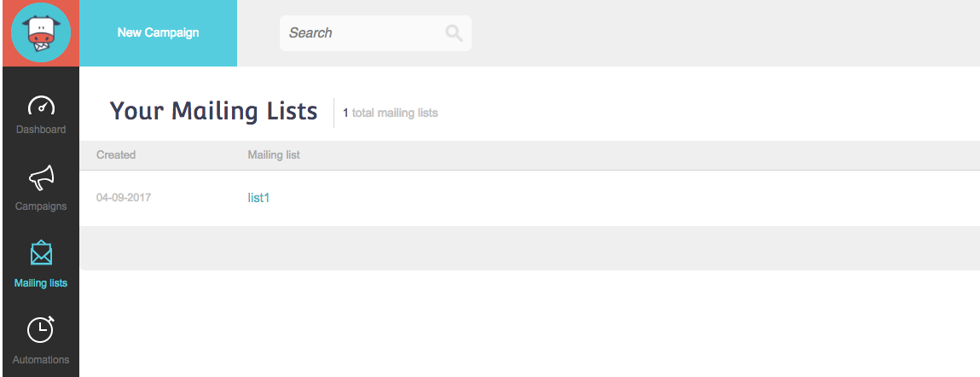This screenshot has height=377, width=980.
Task: Click the grey table footer bar
Action: click(x=530, y=248)
